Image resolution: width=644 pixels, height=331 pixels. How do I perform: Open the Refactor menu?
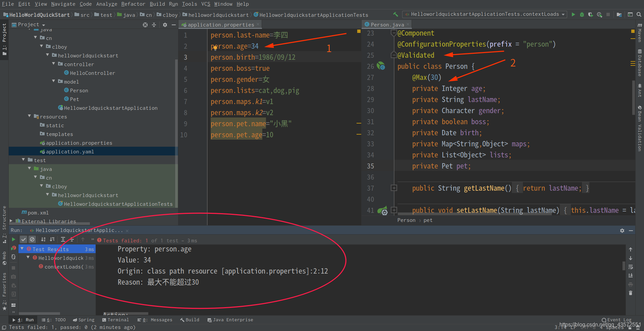(133, 4)
